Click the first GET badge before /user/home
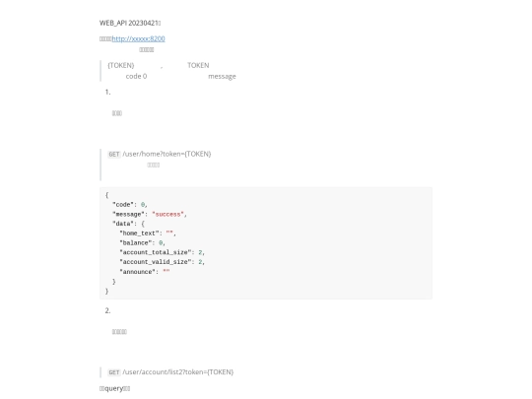Image resolution: width=532 pixels, height=399 pixels. (114, 155)
